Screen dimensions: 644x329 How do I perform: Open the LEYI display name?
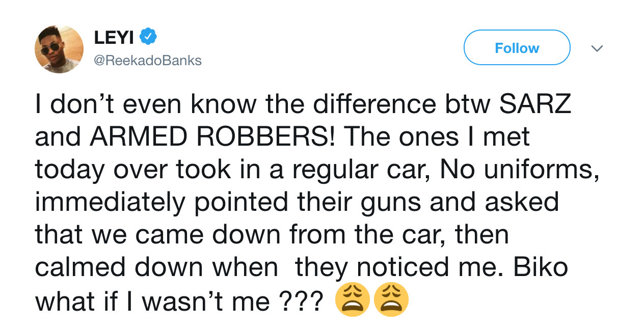point(115,37)
